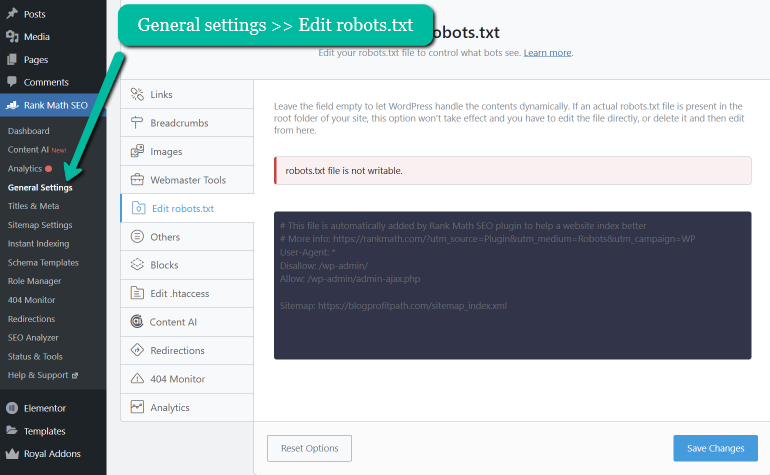The height and width of the screenshot is (475, 770).
Task: Click the Pages icon in sidebar
Action: click(x=12, y=59)
